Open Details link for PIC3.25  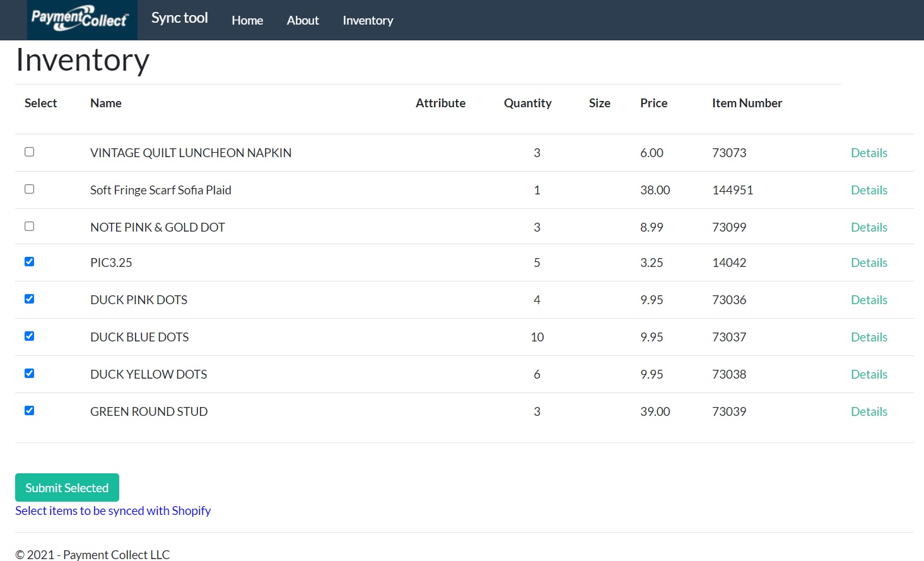point(868,263)
